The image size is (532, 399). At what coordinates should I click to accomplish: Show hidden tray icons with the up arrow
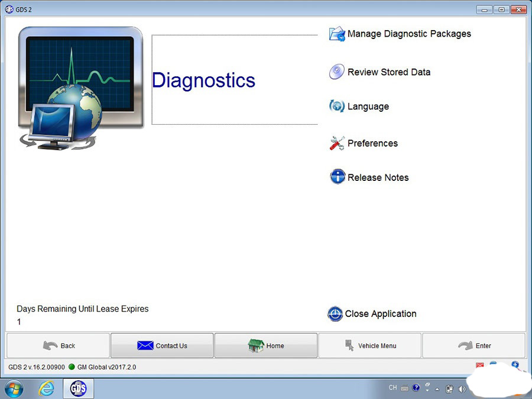(x=437, y=389)
